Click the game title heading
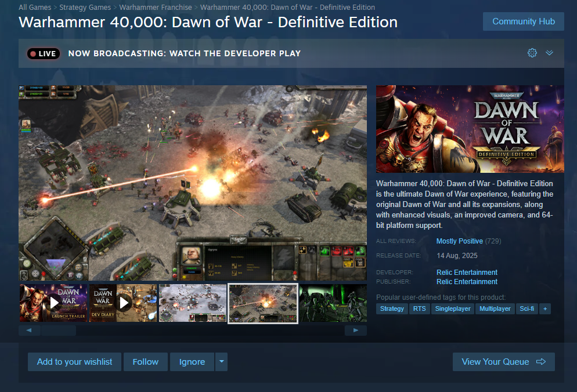 tap(208, 23)
